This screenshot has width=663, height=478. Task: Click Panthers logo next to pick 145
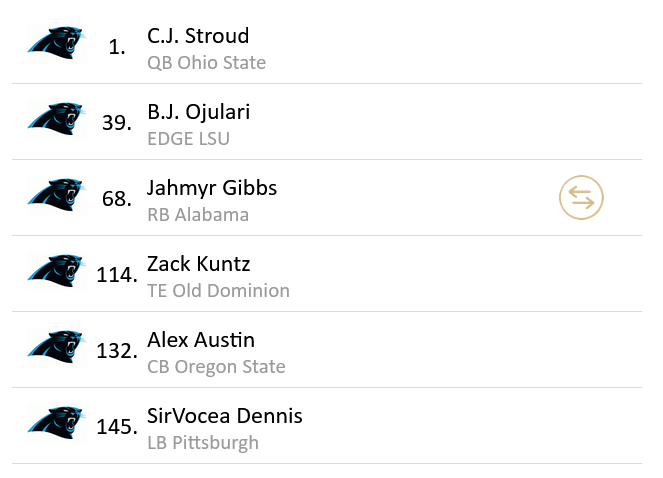[56, 424]
